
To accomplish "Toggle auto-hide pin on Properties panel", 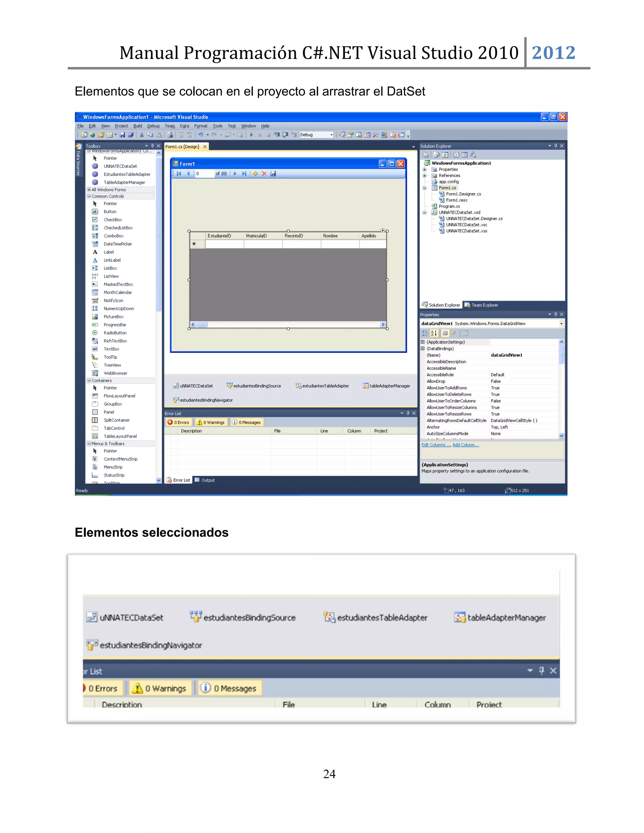I will tap(556, 315).
